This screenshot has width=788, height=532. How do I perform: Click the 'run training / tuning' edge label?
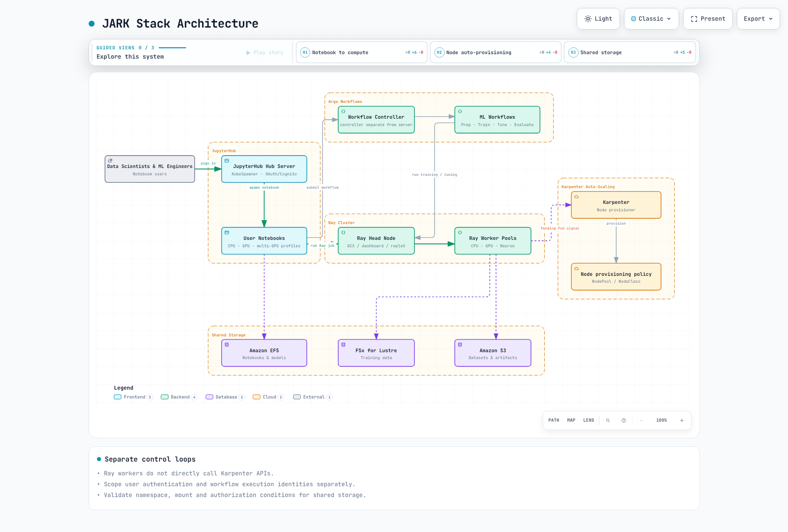click(434, 175)
